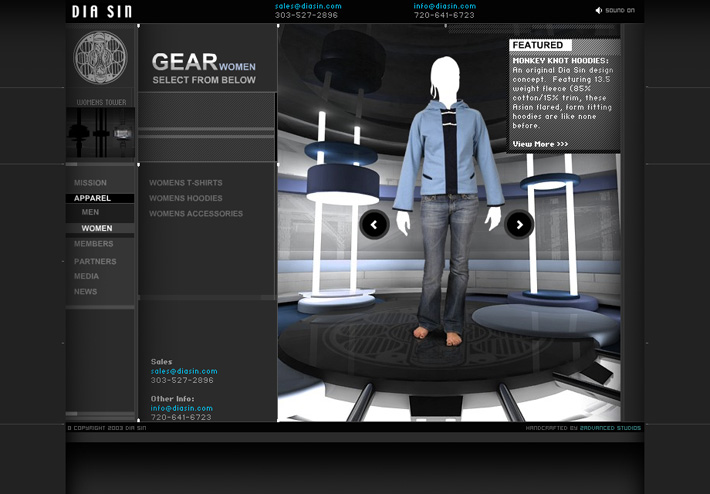Open the Mission menu item
Screen dimensions: 710x494
(x=91, y=183)
